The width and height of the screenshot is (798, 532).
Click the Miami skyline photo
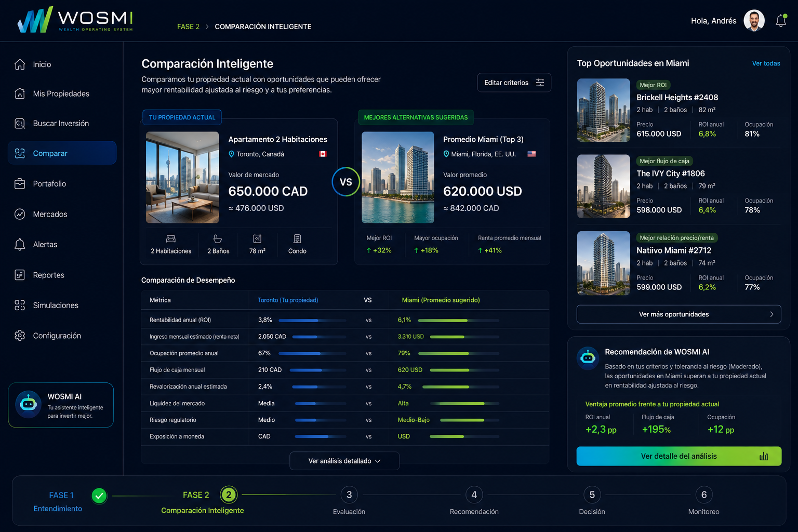pyautogui.click(x=398, y=178)
